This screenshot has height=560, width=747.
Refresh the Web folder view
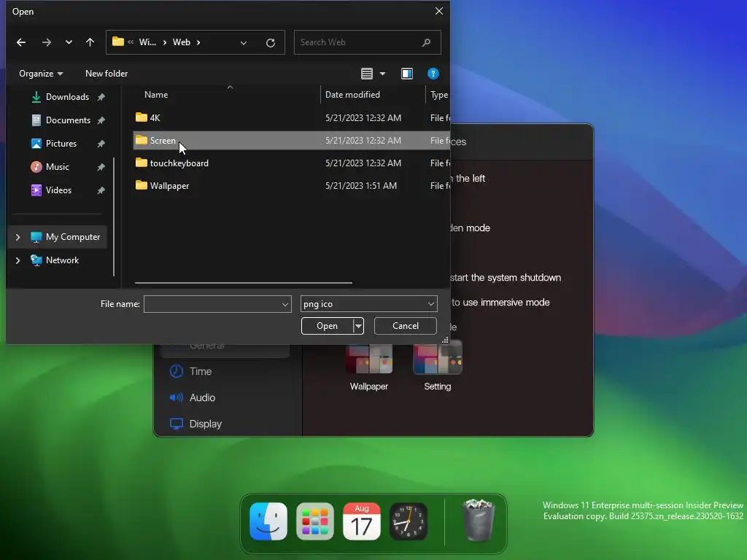pyautogui.click(x=271, y=43)
